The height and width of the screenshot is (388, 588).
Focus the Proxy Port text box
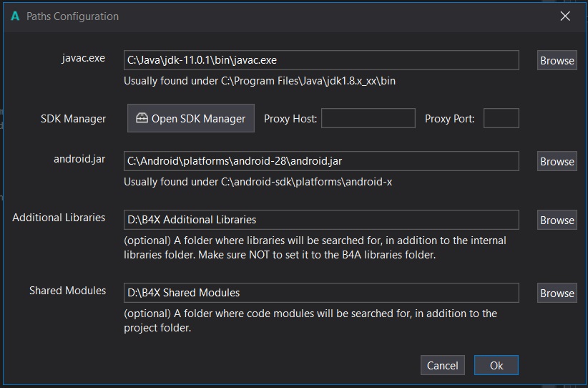501,119
